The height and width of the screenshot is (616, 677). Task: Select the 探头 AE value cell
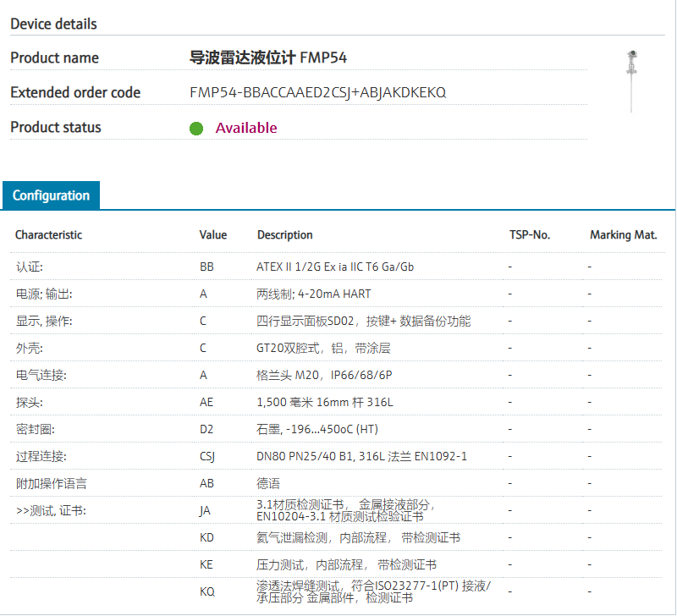click(206, 403)
